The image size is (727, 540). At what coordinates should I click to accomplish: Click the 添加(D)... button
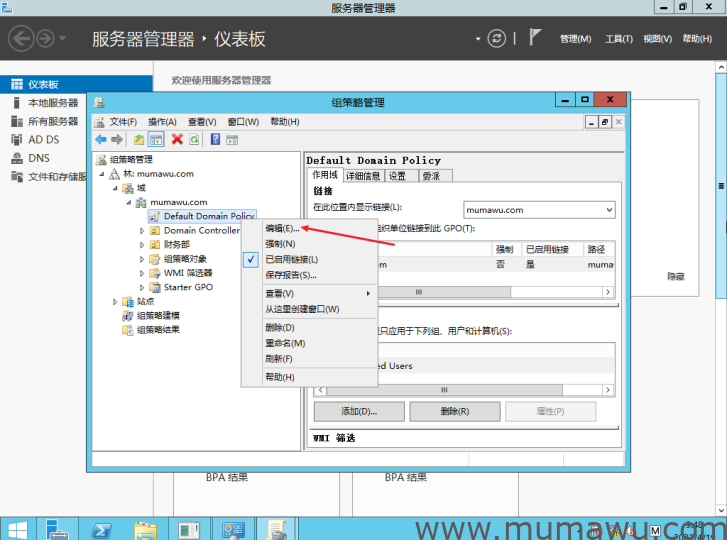[x=358, y=412]
